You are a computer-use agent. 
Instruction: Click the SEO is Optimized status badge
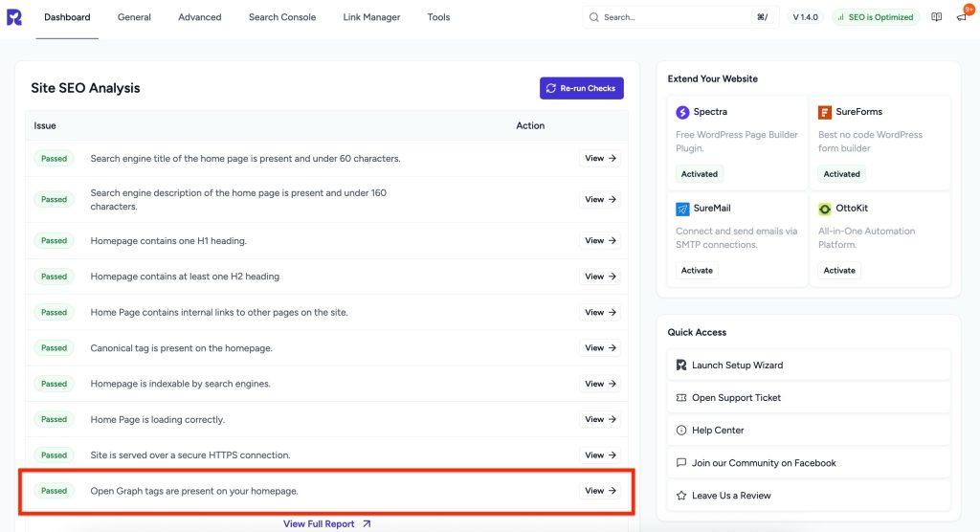pyautogui.click(x=876, y=17)
